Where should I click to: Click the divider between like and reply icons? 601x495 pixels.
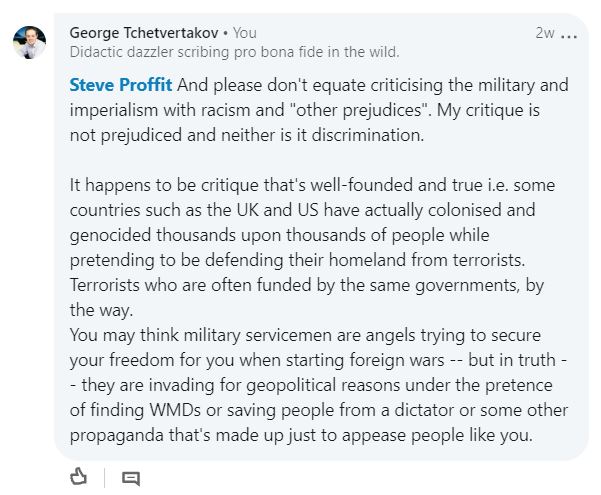coord(105,478)
